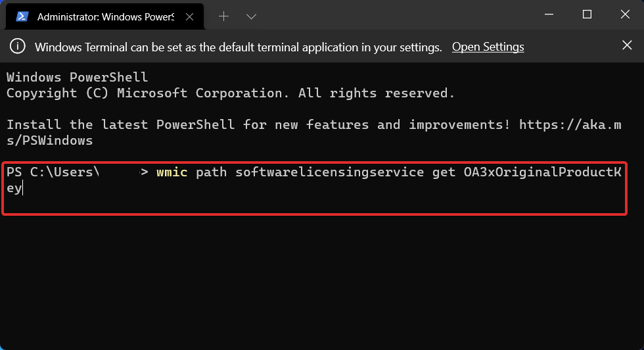Click the PowerShell icon on the tab
This screenshot has height=350, width=644.
[22, 16]
